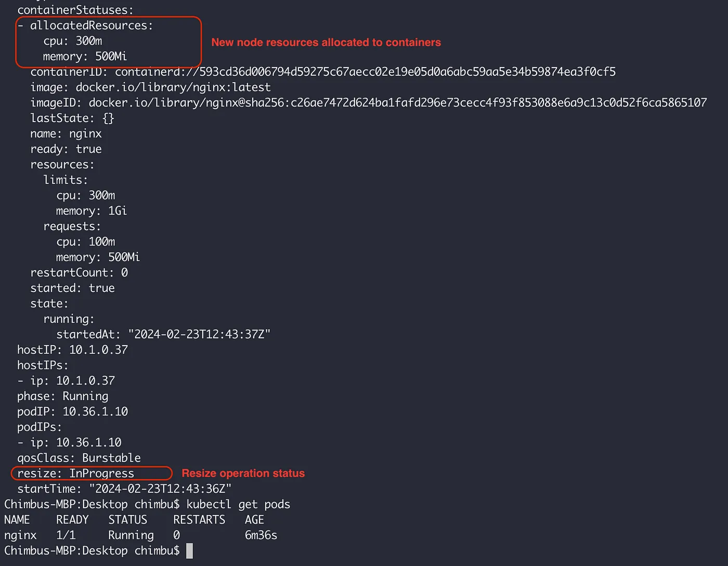Click the "podIP: 10.36.1.10" line

click(72, 412)
